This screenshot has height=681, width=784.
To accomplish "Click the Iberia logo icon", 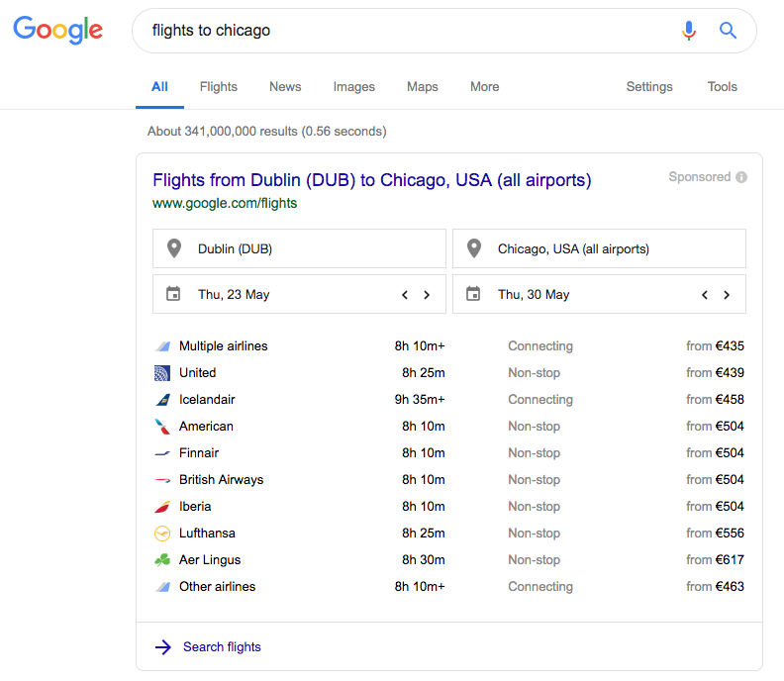I will click(162, 507).
